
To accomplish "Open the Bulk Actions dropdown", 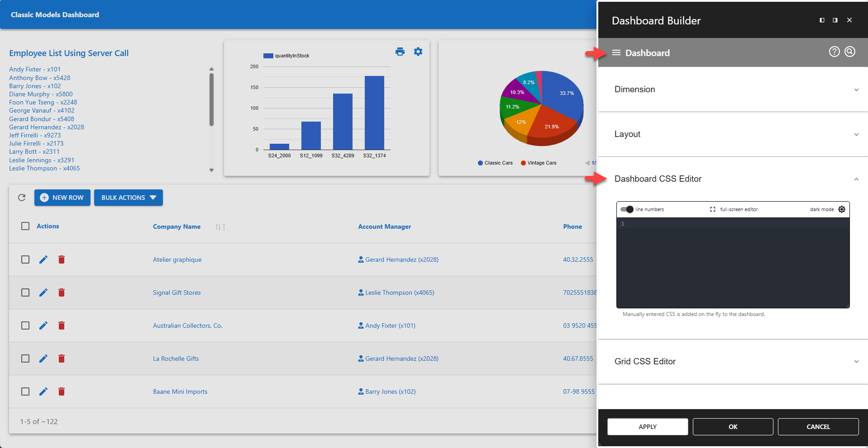I will (128, 198).
